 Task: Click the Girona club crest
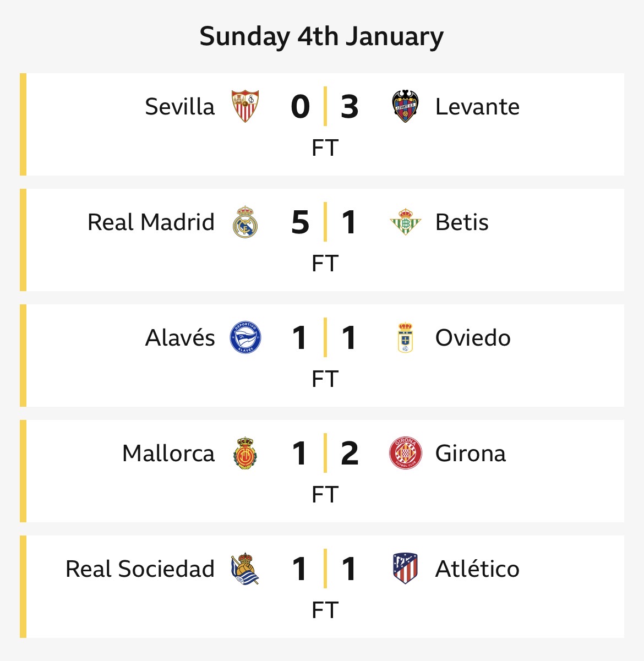[405, 453]
